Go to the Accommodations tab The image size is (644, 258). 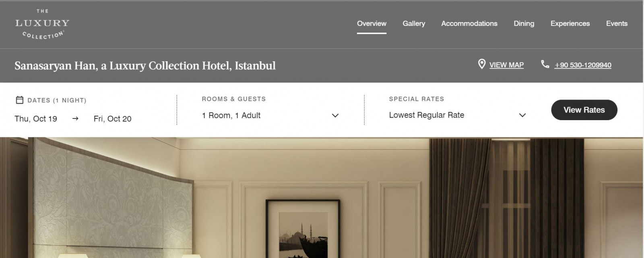tap(469, 23)
